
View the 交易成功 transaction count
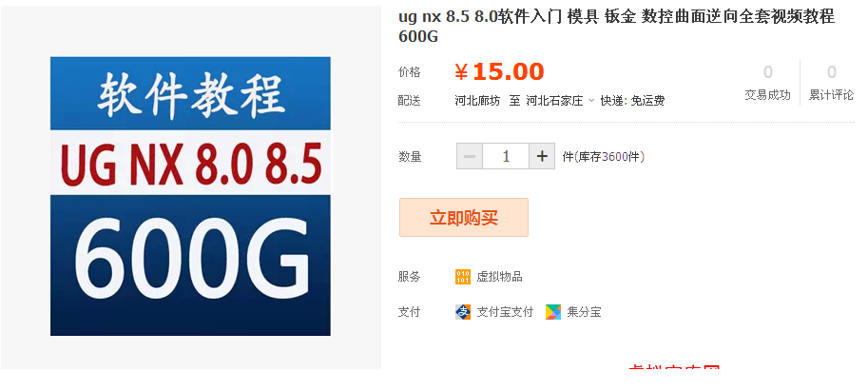pyautogui.click(x=767, y=82)
